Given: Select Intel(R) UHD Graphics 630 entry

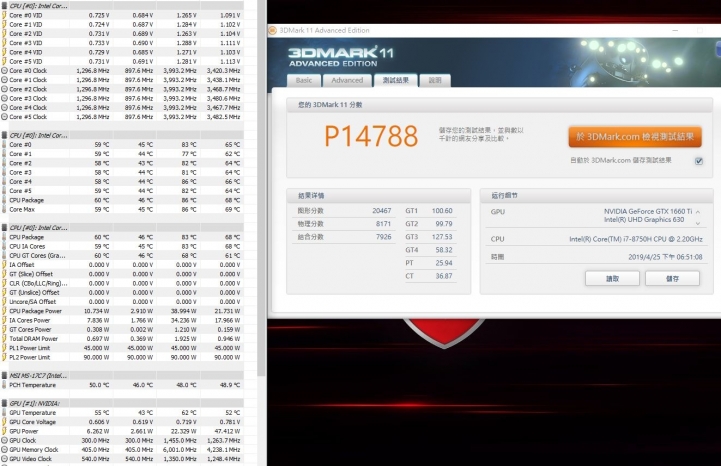Looking at the screenshot, I should [x=644, y=219].
